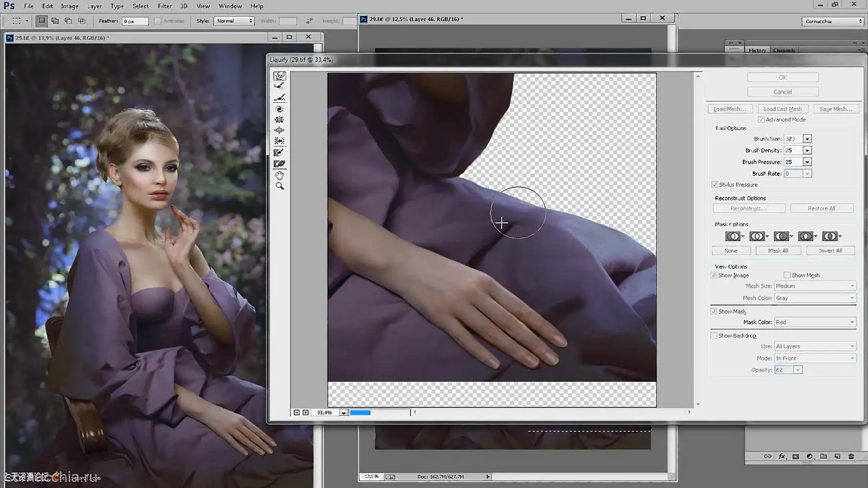
Task: Uncheck the Stylus Pressure option
Action: click(715, 184)
